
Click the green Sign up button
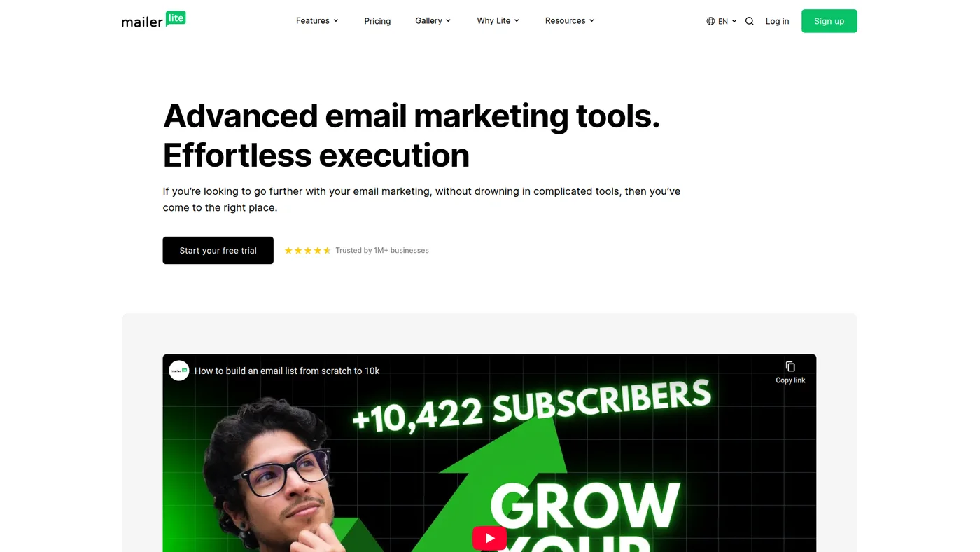(829, 21)
